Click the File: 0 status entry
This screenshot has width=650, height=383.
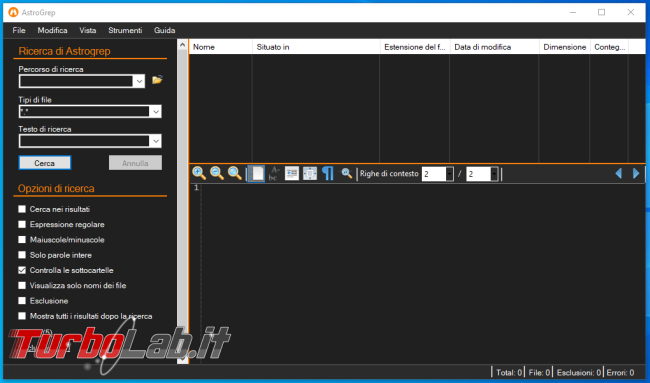[x=539, y=373]
